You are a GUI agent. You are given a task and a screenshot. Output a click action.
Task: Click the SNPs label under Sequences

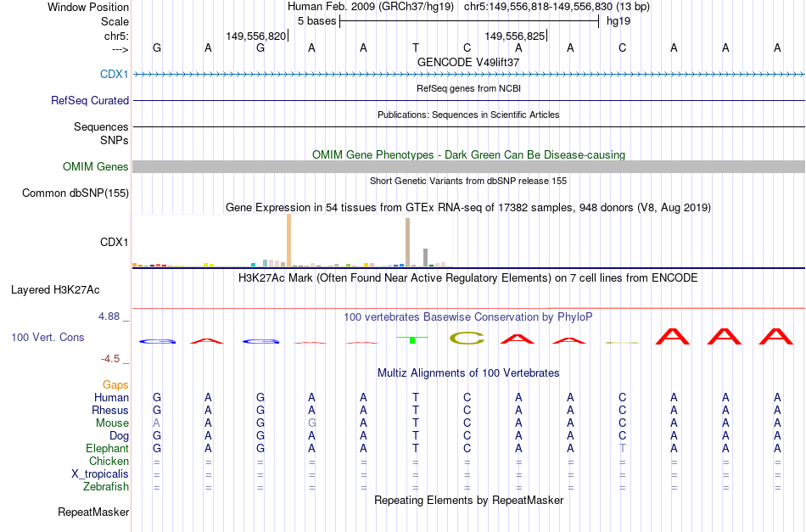(115, 140)
